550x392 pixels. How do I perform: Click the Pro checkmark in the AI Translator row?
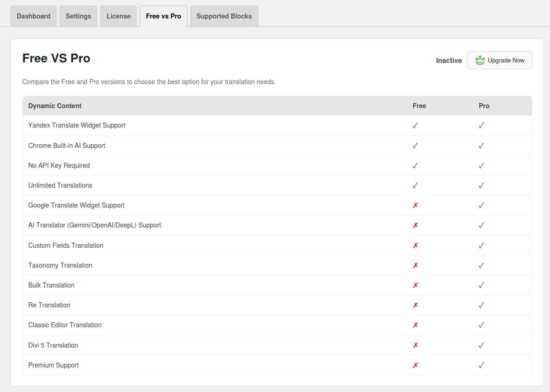click(x=481, y=226)
